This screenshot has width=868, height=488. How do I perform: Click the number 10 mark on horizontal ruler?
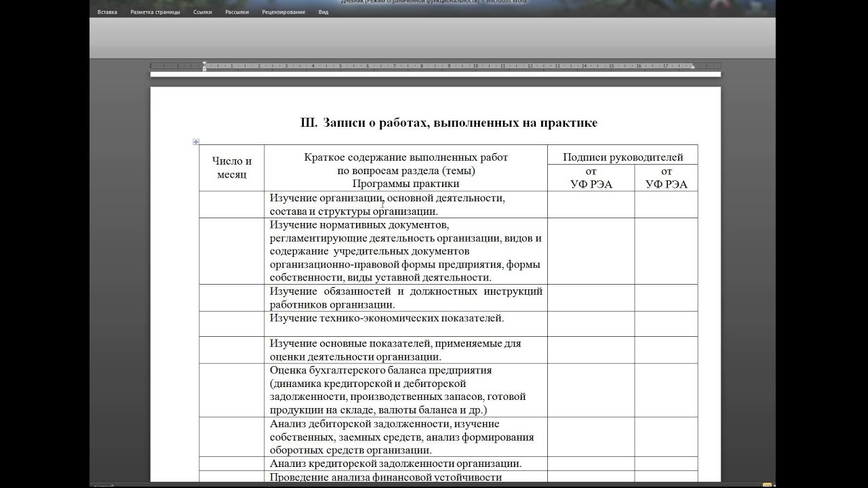pyautogui.click(x=475, y=66)
